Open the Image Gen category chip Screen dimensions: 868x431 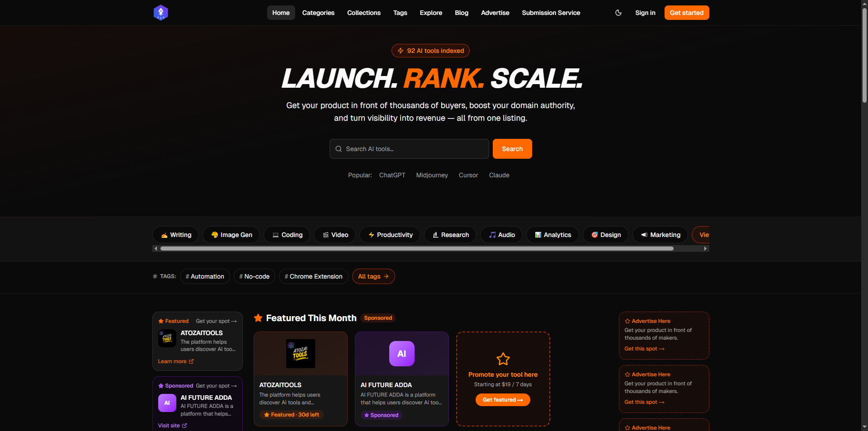pyautogui.click(x=231, y=235)
